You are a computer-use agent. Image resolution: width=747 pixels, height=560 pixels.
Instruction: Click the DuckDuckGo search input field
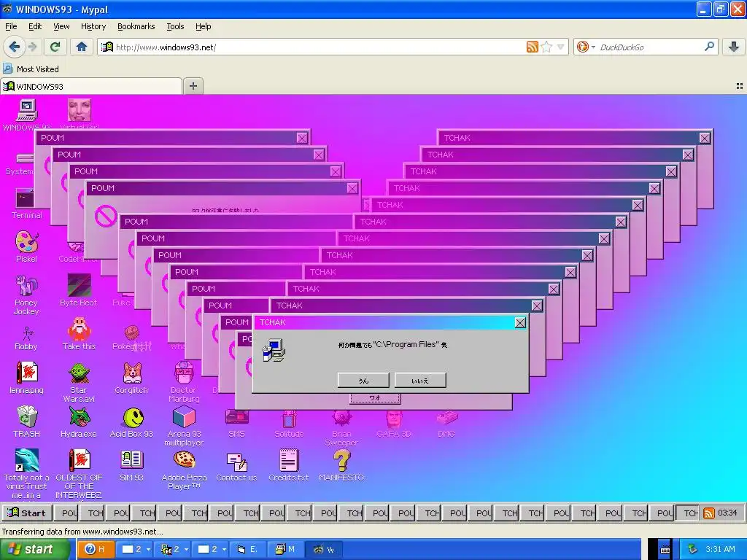click(x=649, y=47)
